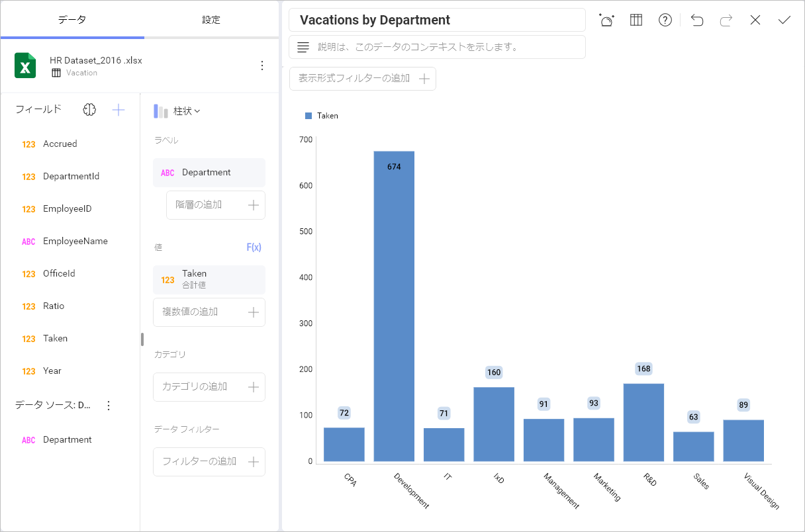Select the Taken value field chip
The width and height of the screenshot is (805, 532).
coord(209,280)
